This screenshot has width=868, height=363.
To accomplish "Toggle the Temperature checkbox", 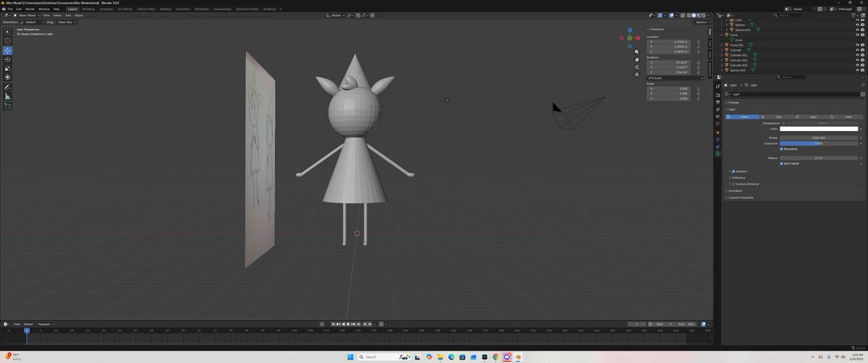I will [782, 123].
